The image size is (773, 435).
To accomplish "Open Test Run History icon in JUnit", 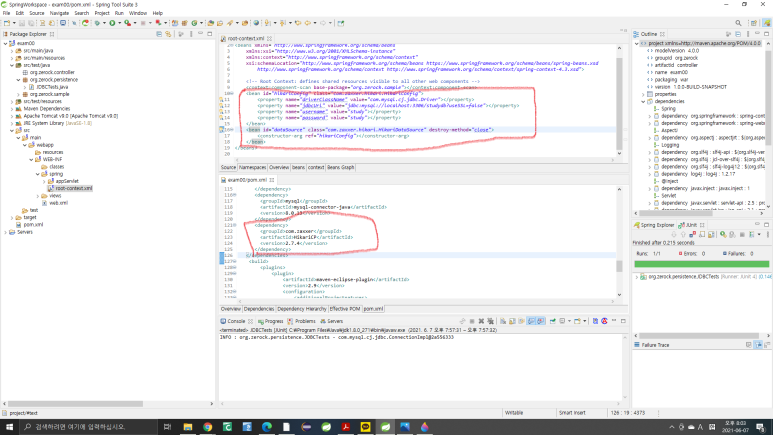I will point(752,234).
